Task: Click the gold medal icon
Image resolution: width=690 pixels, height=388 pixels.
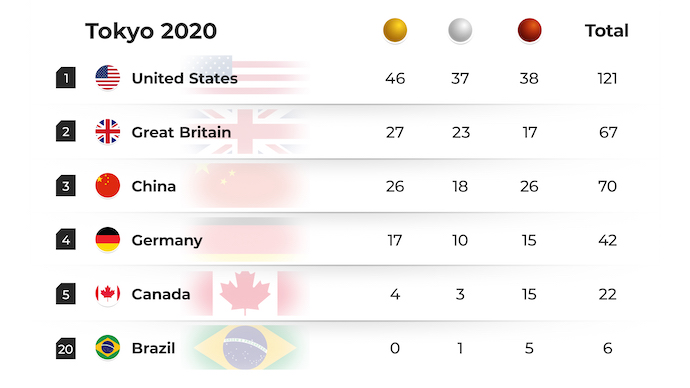Action: pos(395,30)
